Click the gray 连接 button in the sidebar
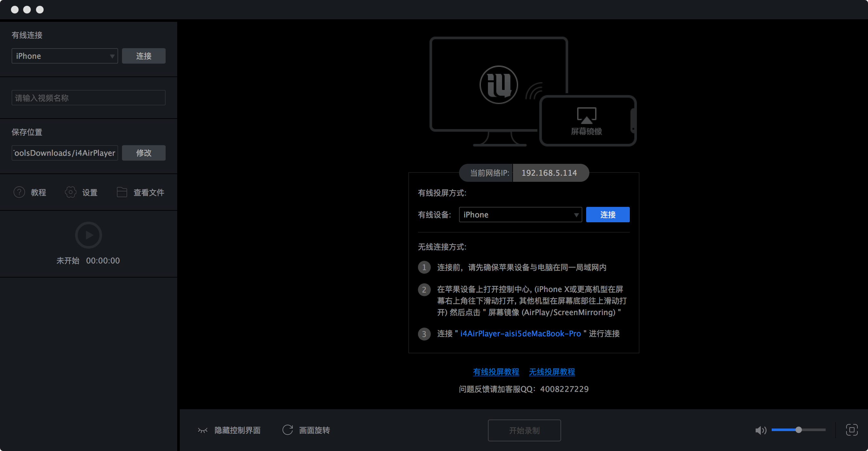This screenshot has height=451, width=868. pos(143,56)
